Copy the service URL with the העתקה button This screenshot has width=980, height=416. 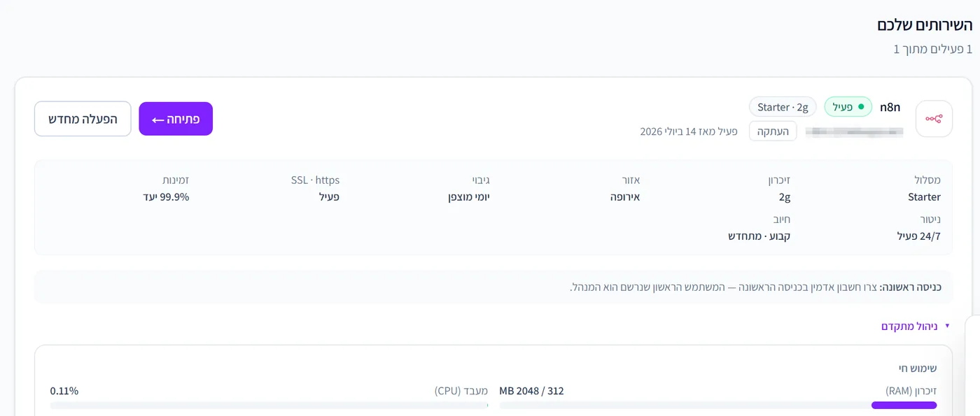click(773, 131)
